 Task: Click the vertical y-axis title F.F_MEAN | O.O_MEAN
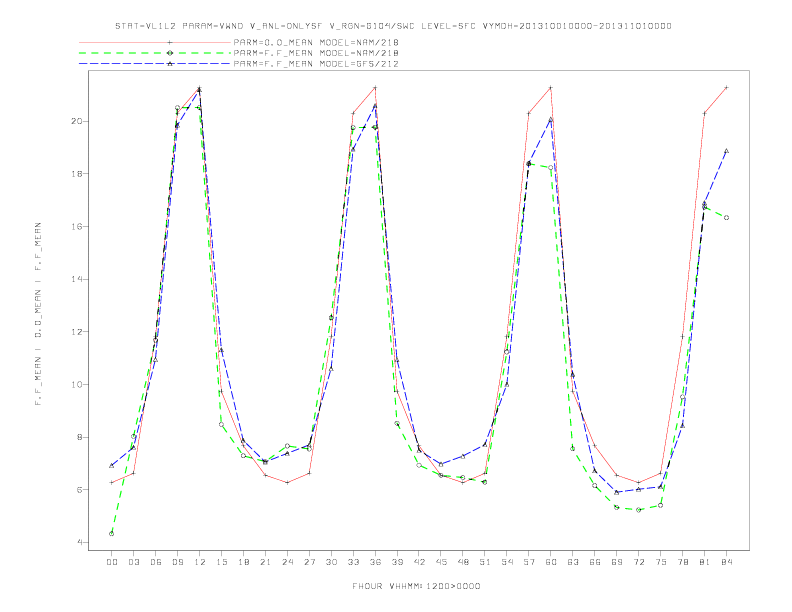[x=38, y=314]
